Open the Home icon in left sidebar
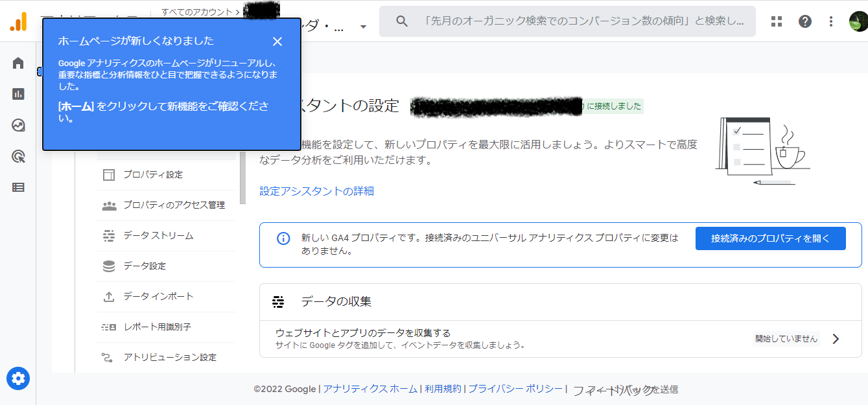Image resolution: width=868 pixels, height=405 pixels. (x=18, y=63)
